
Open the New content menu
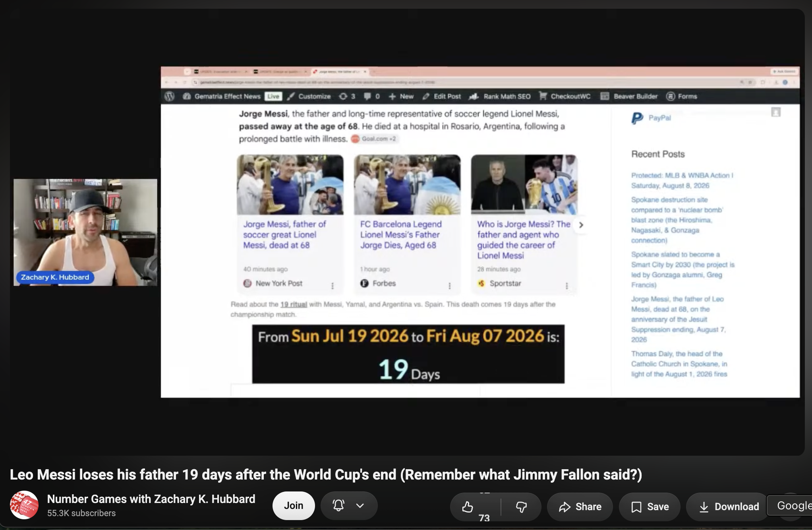pos(401,96)
